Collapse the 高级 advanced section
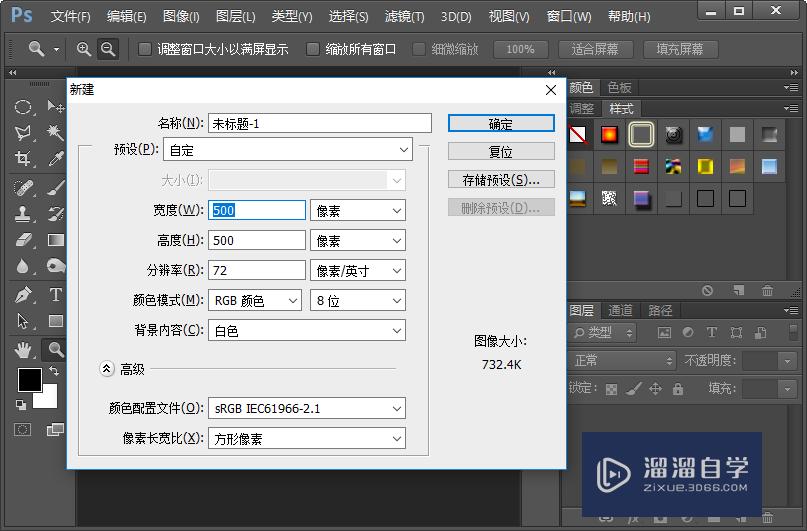Image resolution: width=807 pixels, height=531 pixels. [x=107, y=368]
